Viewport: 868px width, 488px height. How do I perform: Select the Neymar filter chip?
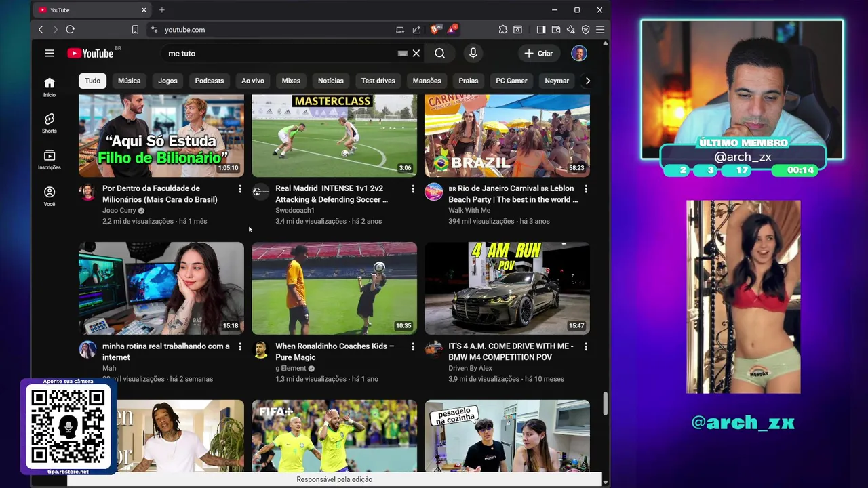coord(557,81)
